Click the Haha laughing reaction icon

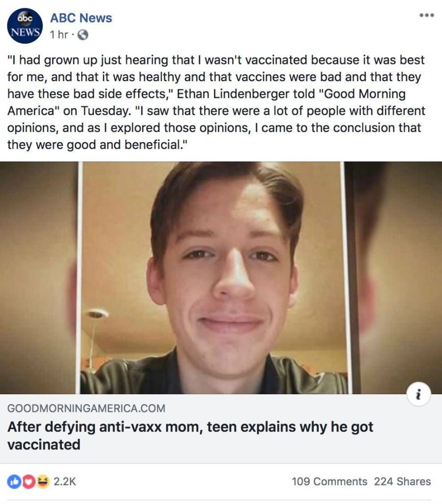click(x=43, y=481)
